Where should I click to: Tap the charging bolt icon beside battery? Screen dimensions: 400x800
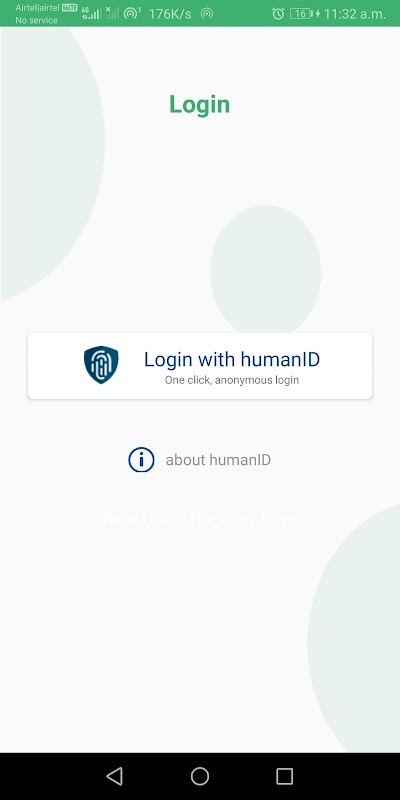click(x=317, y=14)
